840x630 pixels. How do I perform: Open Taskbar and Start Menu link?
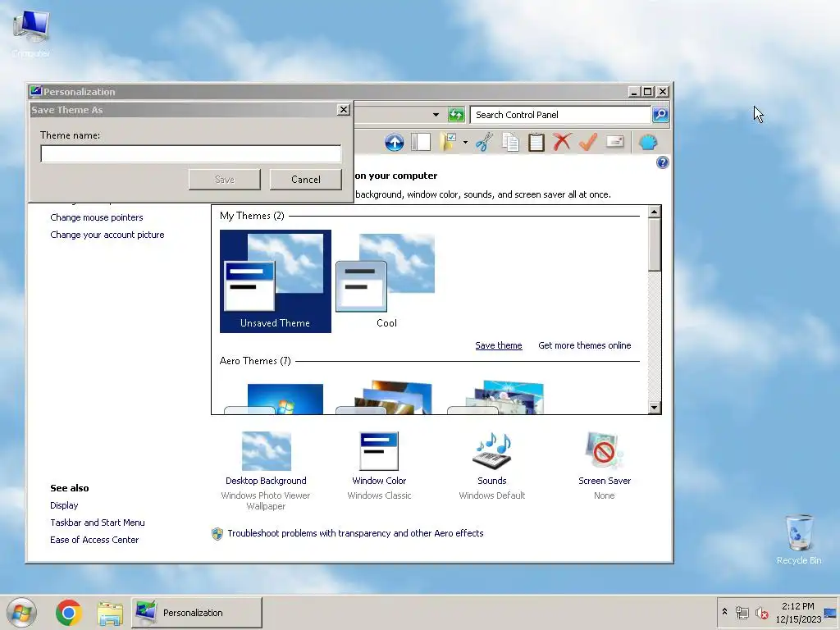pyautogui.click(x=98, y=523)
